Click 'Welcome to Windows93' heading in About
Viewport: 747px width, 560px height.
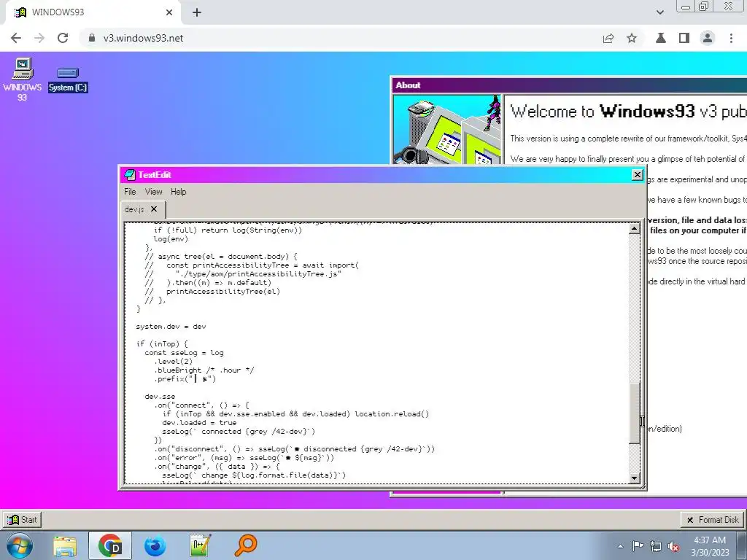point(628,112)
